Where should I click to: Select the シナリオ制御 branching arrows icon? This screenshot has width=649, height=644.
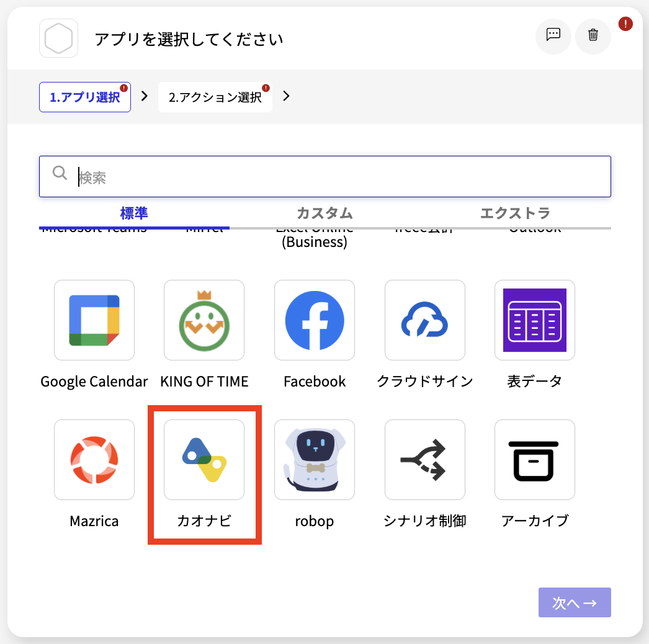[x=424, y=460]
